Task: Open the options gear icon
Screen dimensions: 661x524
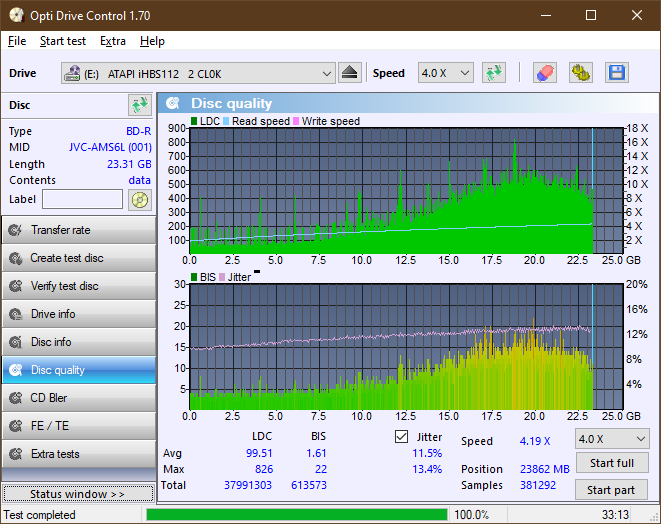Action: [580, 73]
